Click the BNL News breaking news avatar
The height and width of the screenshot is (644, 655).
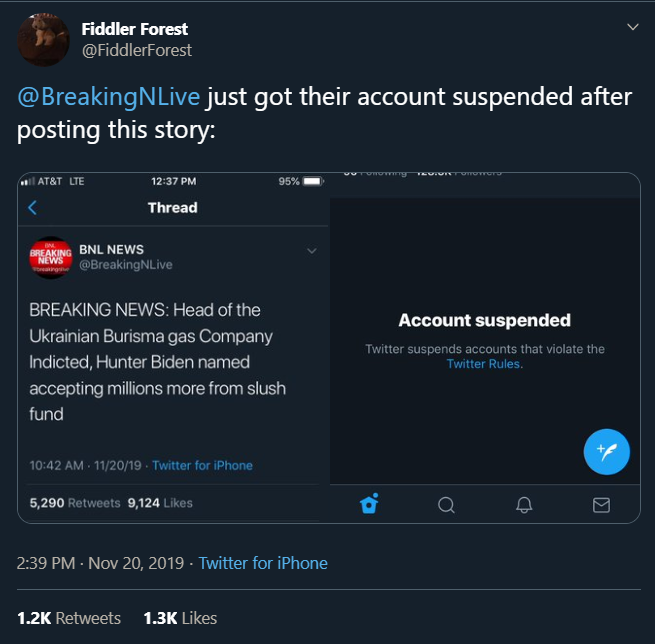50,257
